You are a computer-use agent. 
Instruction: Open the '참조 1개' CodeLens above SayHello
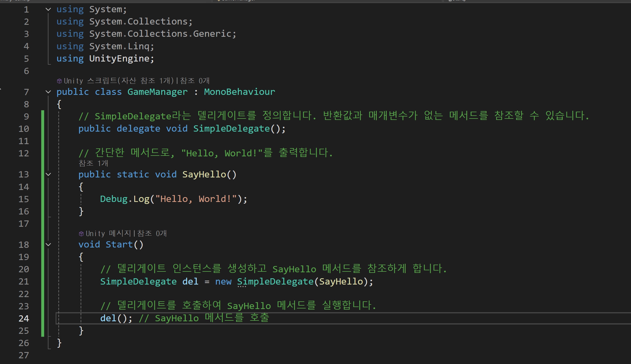click(x=93, y=163)
